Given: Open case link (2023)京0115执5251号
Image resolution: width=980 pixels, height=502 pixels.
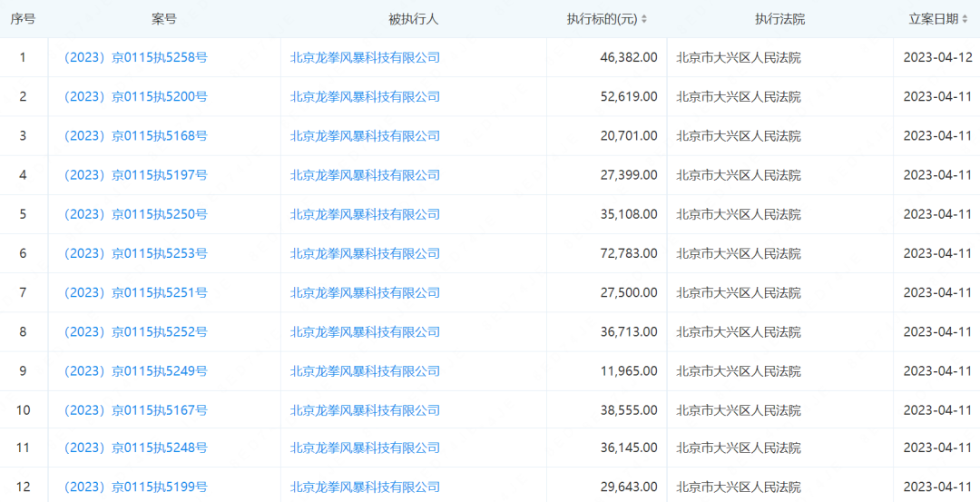Looking at the screenshot, I should 135,292.
